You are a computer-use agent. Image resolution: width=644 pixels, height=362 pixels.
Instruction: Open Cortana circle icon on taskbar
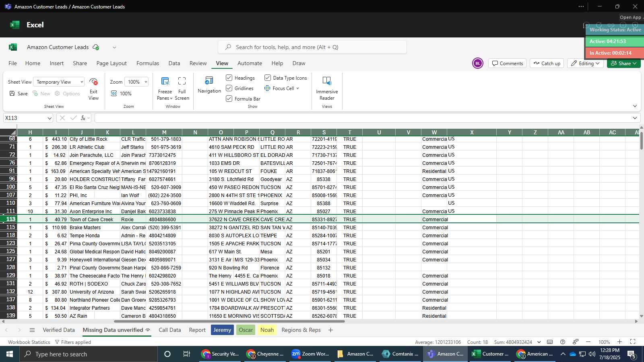click(x=167, y=354)
